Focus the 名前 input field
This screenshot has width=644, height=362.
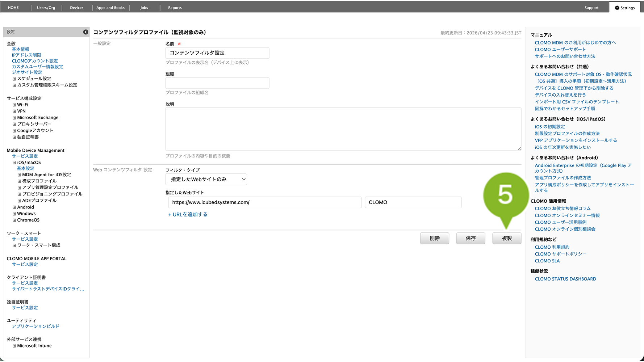click(217, 53)
